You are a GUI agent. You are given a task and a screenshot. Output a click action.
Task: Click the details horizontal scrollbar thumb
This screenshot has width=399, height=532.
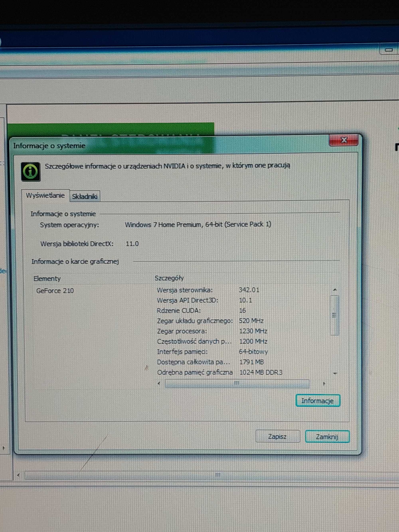[x=237, y=383]
